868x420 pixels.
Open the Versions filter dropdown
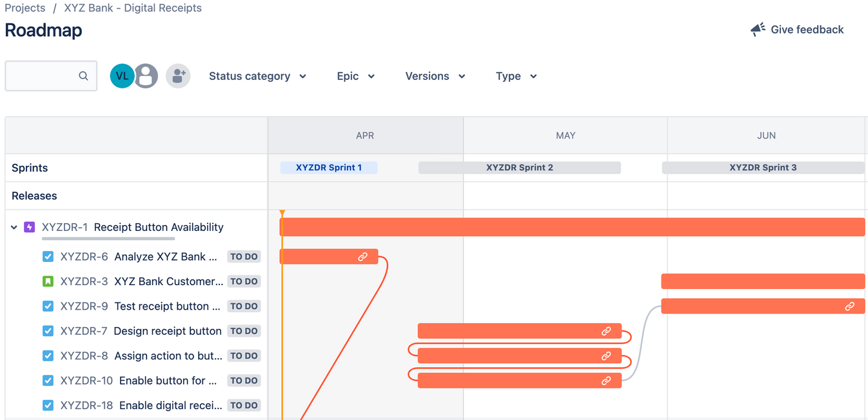click(435, 76)
